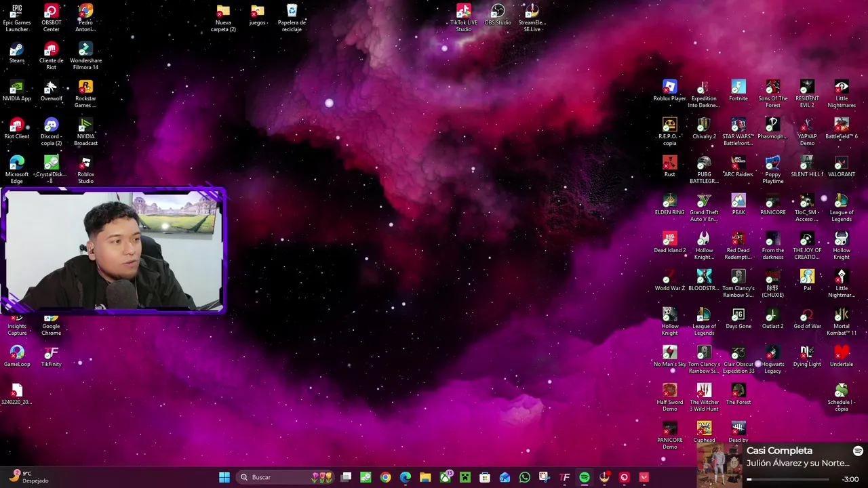This screenshot has height=488, width=868.
Task: Select the Phasmophobia game icon
Action: tap(773, 128)
